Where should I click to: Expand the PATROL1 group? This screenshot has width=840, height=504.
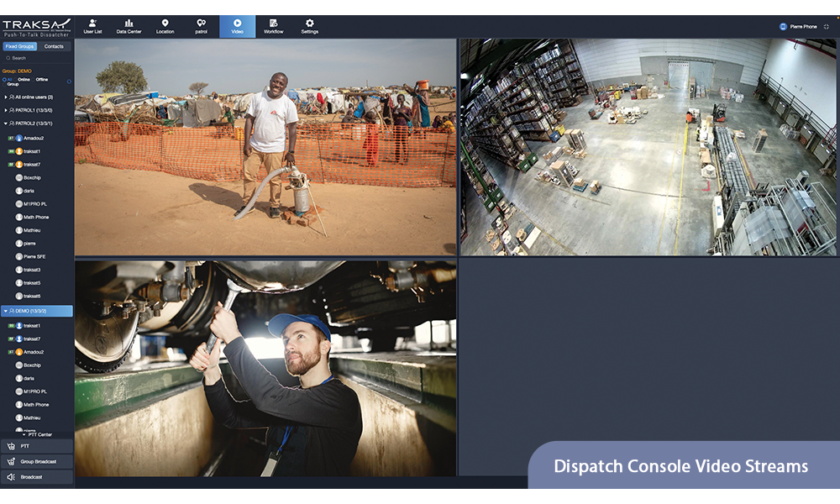coord(6,110)
